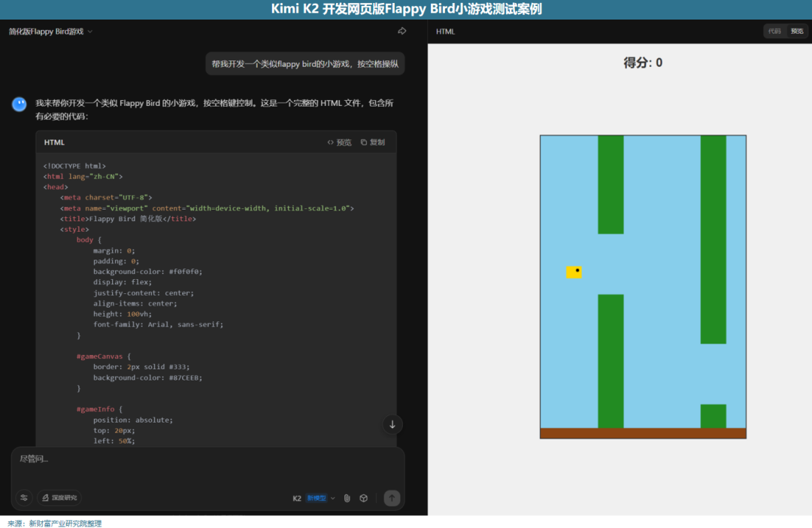
Task: Click the 得分: 0 score text
Action: 643,62
